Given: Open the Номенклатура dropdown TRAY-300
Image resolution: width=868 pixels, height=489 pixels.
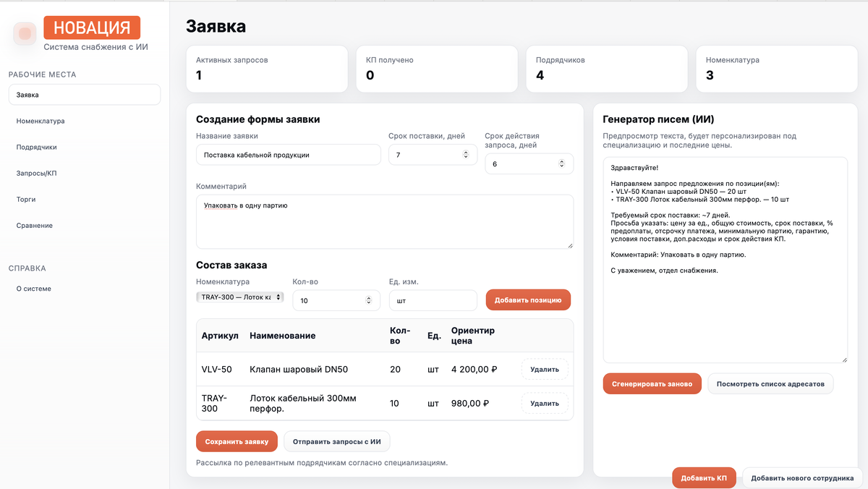Looking at the screenshot, I should pos(240,297).
